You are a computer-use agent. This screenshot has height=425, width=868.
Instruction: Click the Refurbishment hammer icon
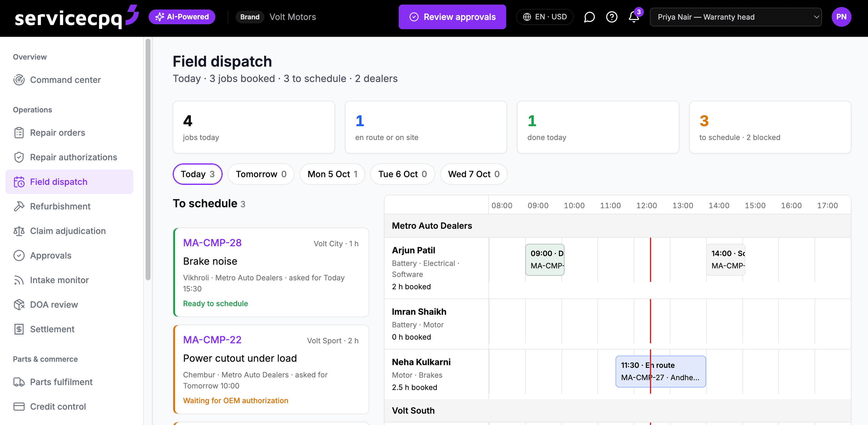coord(19,206)
